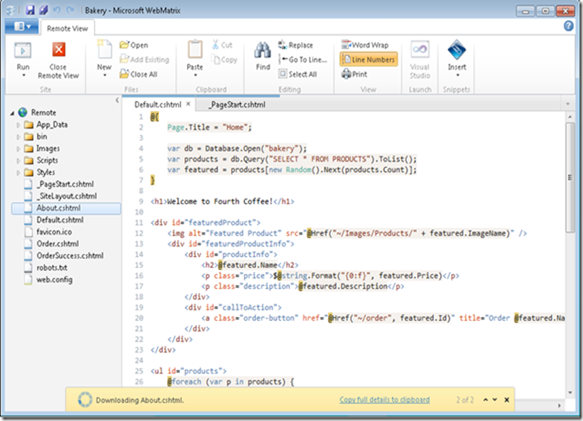The image size is (583, 421).
Task: Click the Remote globe icon in tree
Action: pyautogui.click(x=23, y=112)
